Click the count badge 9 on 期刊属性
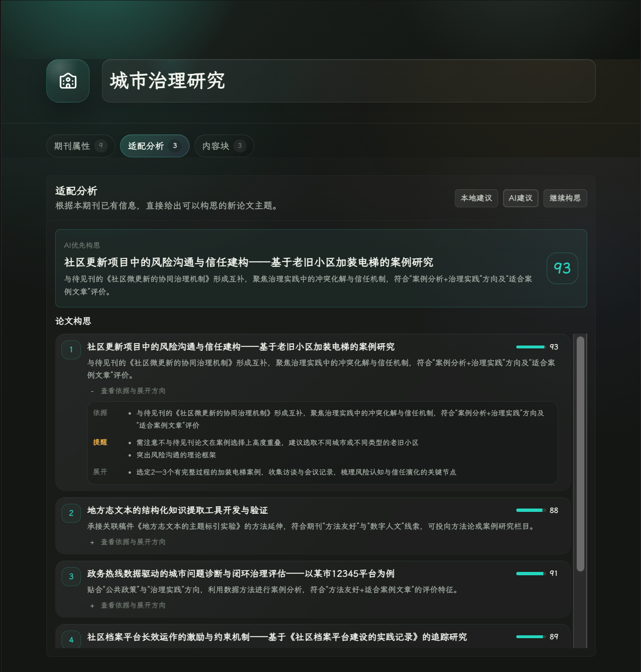Viewport: 641px width, 672px height. [x=101, y=145]
